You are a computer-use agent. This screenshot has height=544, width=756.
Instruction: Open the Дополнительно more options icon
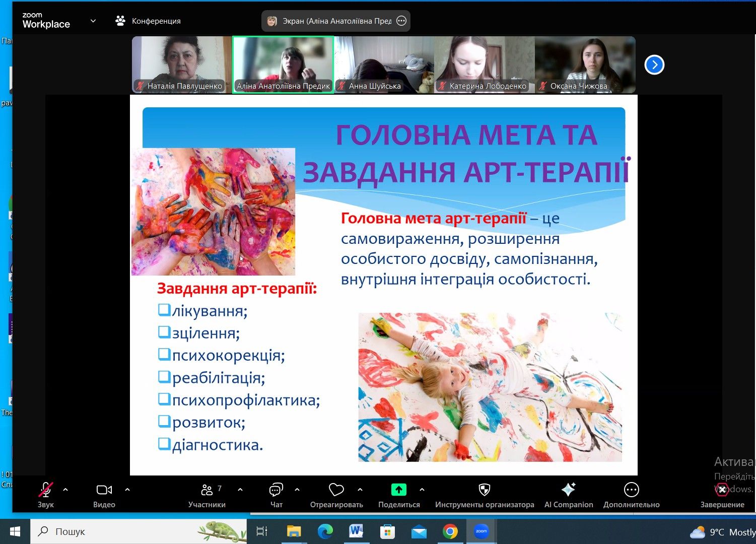pyautogui.click(x=631, y=490)
